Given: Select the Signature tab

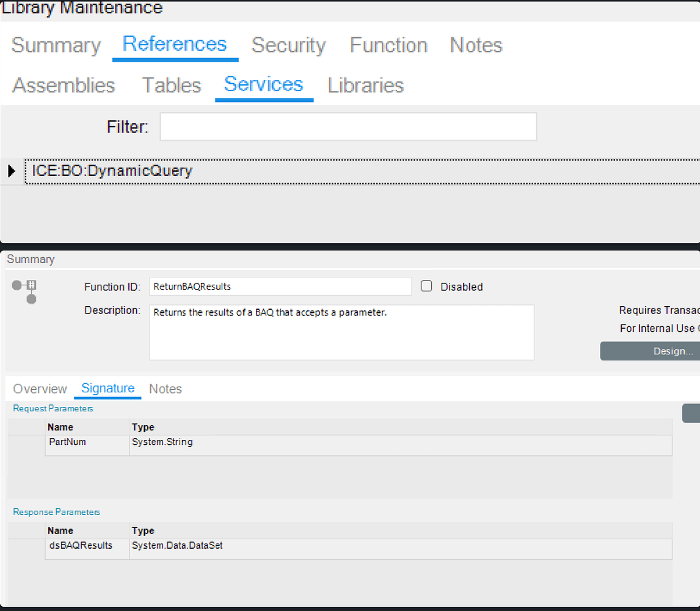Looking at the screenshot, I should click(x=108, y=389).
